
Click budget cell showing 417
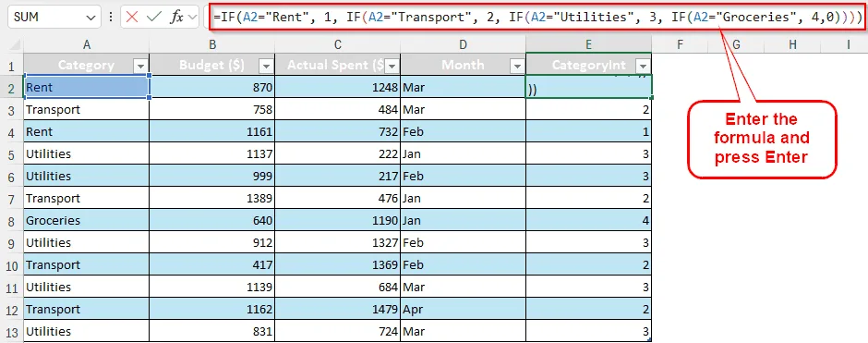pyautogui.click(x=212, y=264)
